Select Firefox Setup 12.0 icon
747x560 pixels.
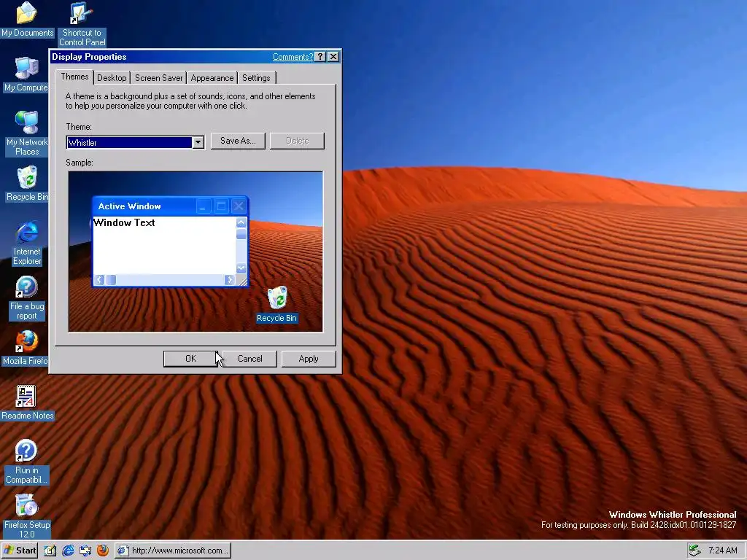27,516
